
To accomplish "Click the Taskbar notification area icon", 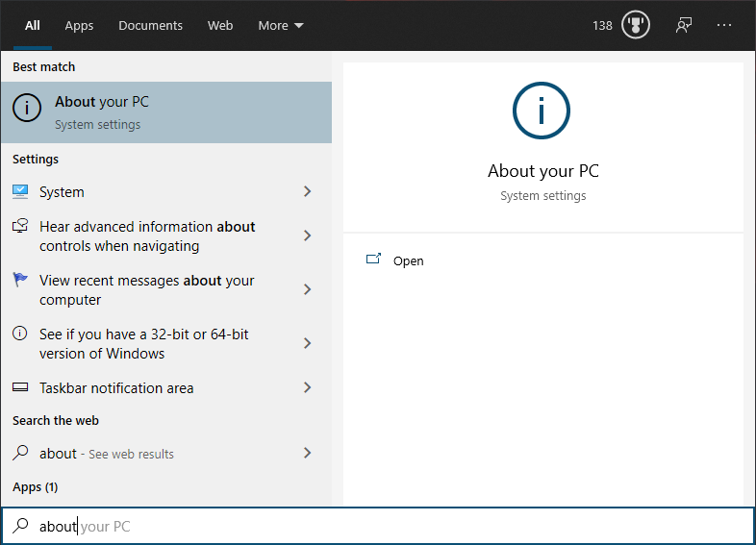I will click(x=20, y=388).
